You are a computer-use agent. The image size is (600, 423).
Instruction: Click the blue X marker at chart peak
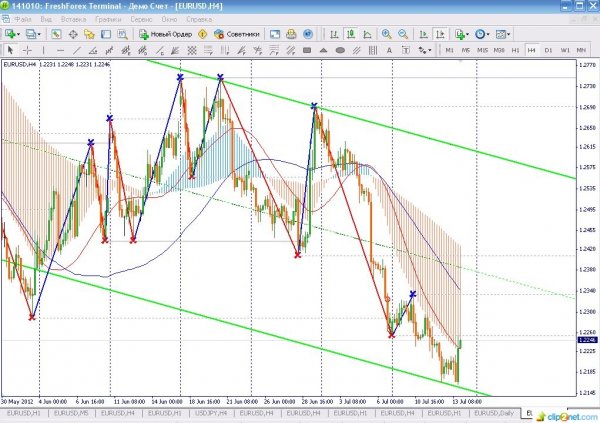tap(180, 77)
